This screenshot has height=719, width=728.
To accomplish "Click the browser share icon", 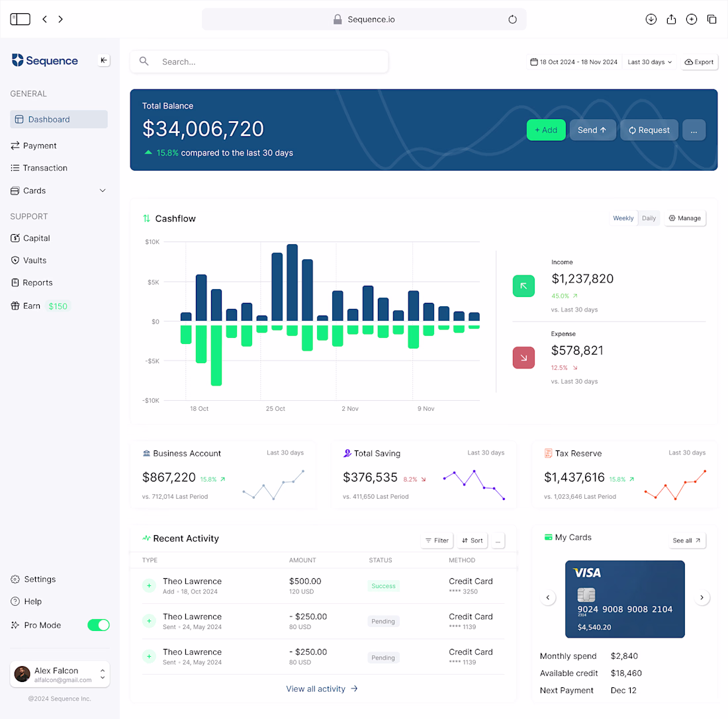I will [x=671, y=19].
